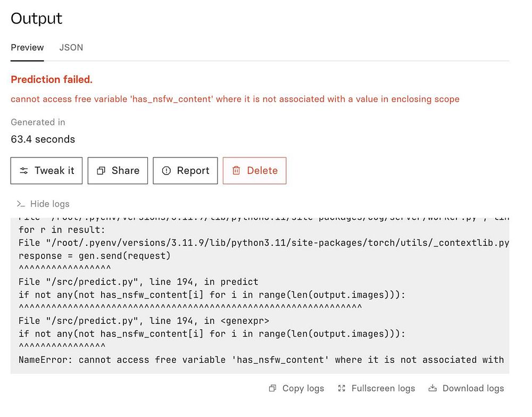Collapse logs via Hide logs text
This screenshot has width=532, height=417.
(x=49, y=204)
